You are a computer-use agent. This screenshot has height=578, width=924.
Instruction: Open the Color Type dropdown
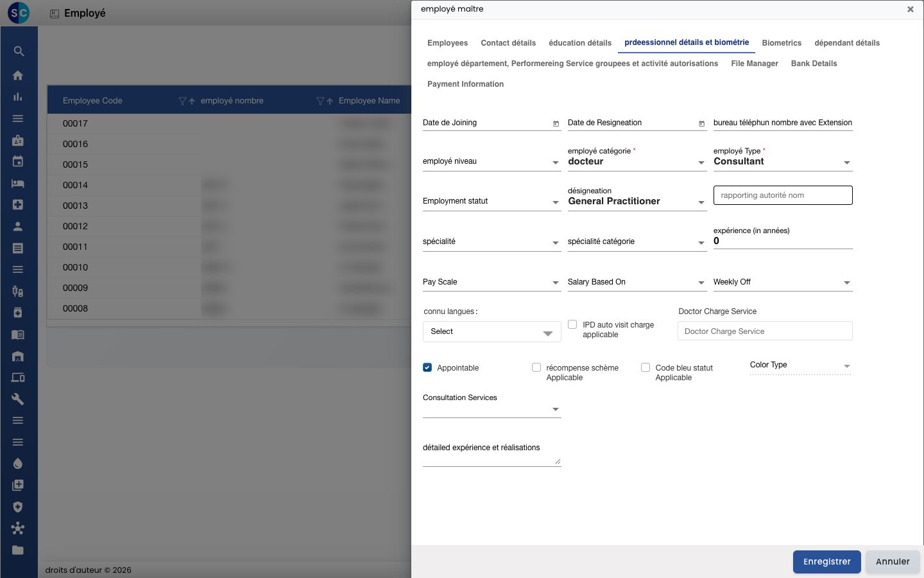[x=800, y=365]
